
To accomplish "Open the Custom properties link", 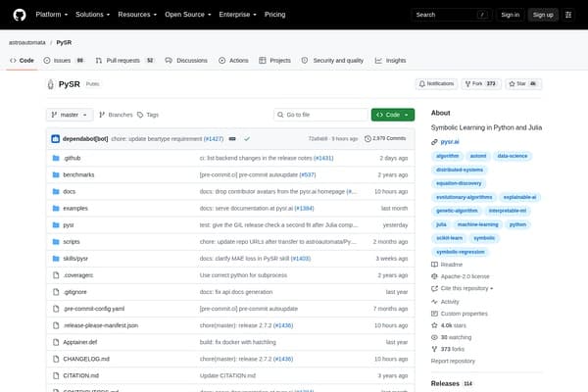I will point(460,314).
